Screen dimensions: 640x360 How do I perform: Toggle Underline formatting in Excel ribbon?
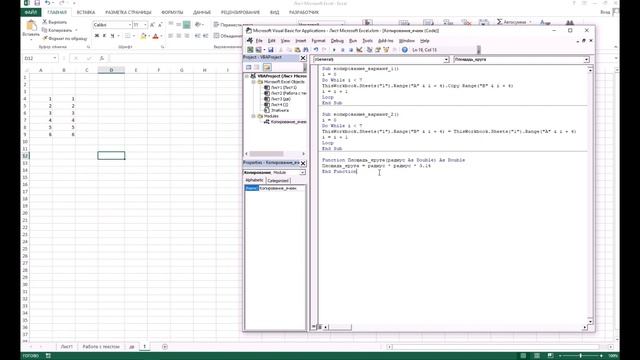tap(112, 36)
